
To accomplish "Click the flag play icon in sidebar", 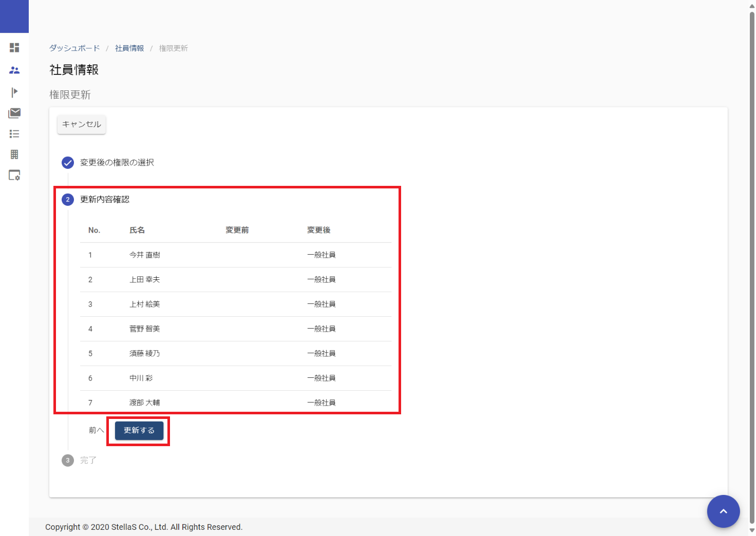I will [x=14, y=92].
